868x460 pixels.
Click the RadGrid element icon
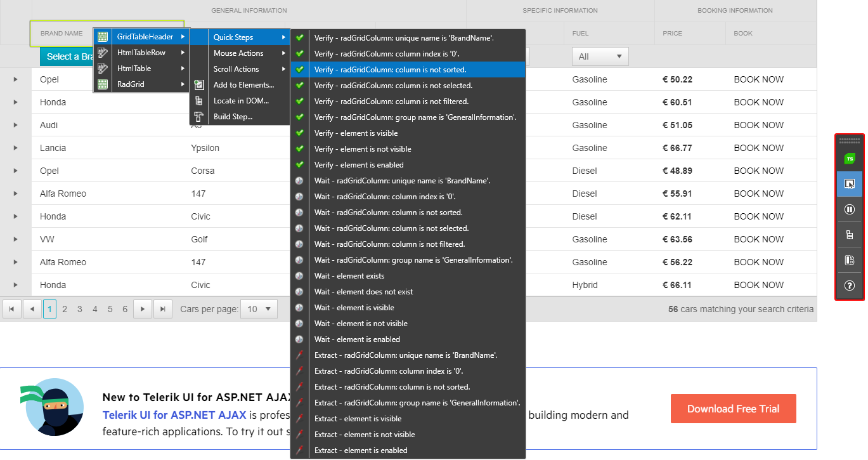click(x=103, y=84)
